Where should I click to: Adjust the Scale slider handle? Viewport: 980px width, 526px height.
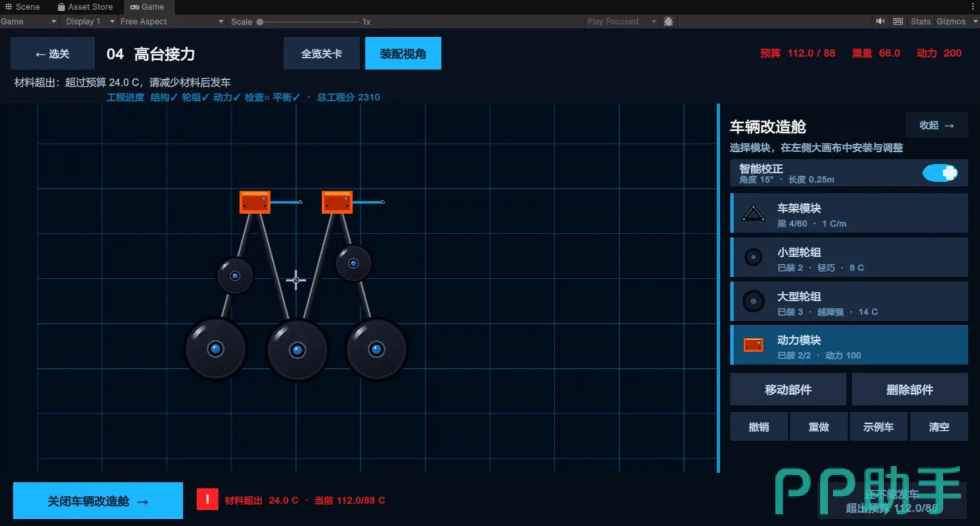pyautogui.click(x=260, y=22)
